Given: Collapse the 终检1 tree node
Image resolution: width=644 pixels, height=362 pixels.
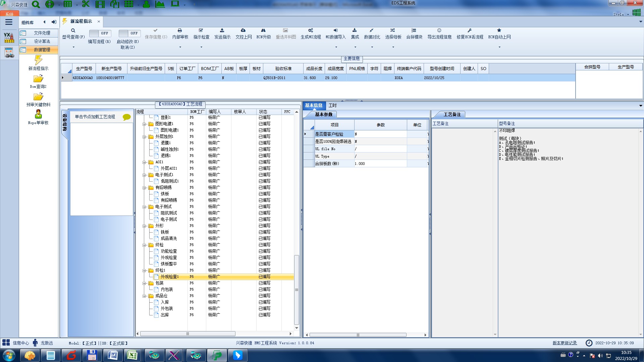Looking at the screenshot, I should [144, 270].
